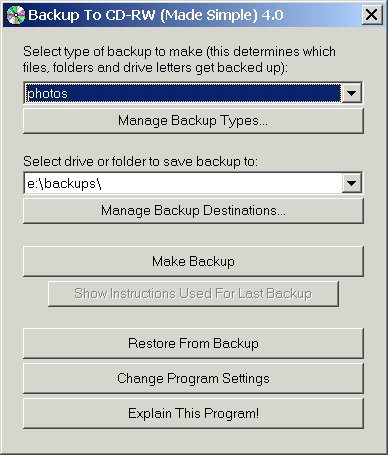
Task: Start the backup with Make Backup
Action: pos(193,261)
